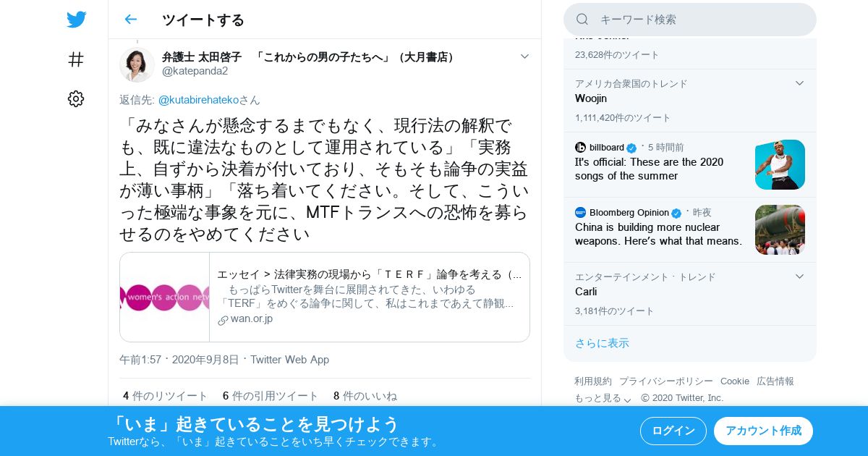
Task: View the 6 件の引用ツイート list
Action: coord(271,396)
